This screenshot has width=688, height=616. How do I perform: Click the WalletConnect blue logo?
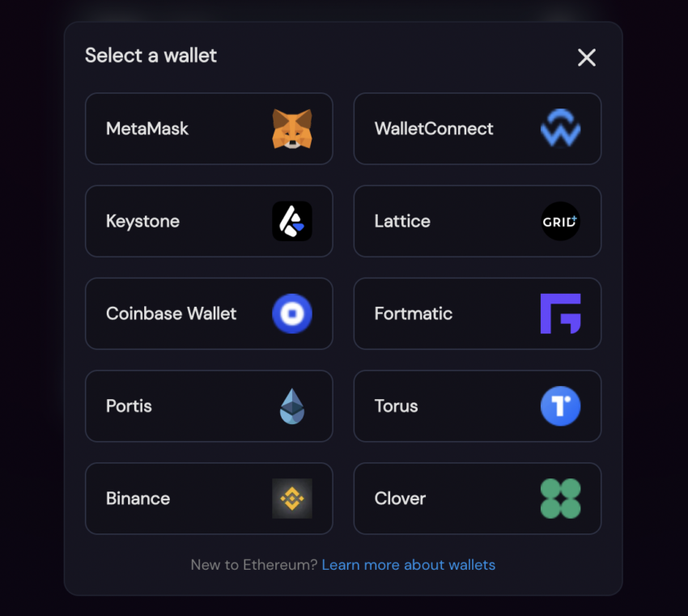(x=560, y=128)
